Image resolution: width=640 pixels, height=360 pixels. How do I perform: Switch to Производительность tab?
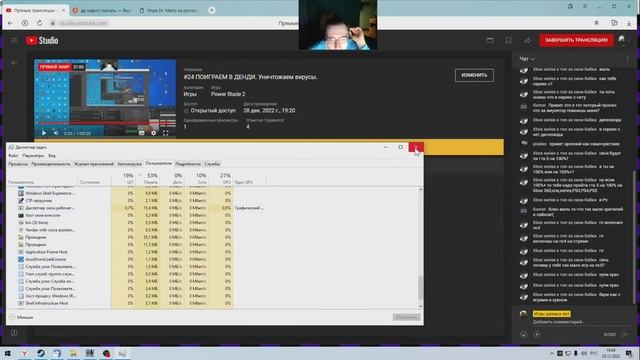tap(51, 164)
